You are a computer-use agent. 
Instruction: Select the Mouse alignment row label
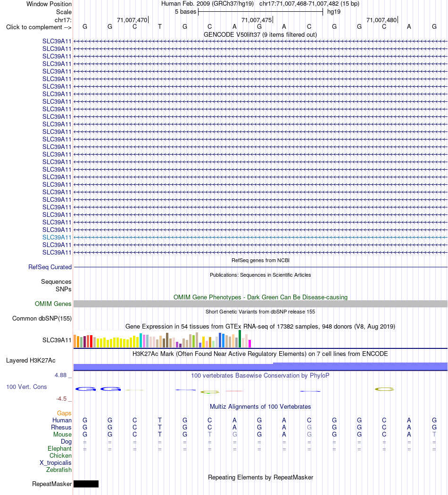62,435
